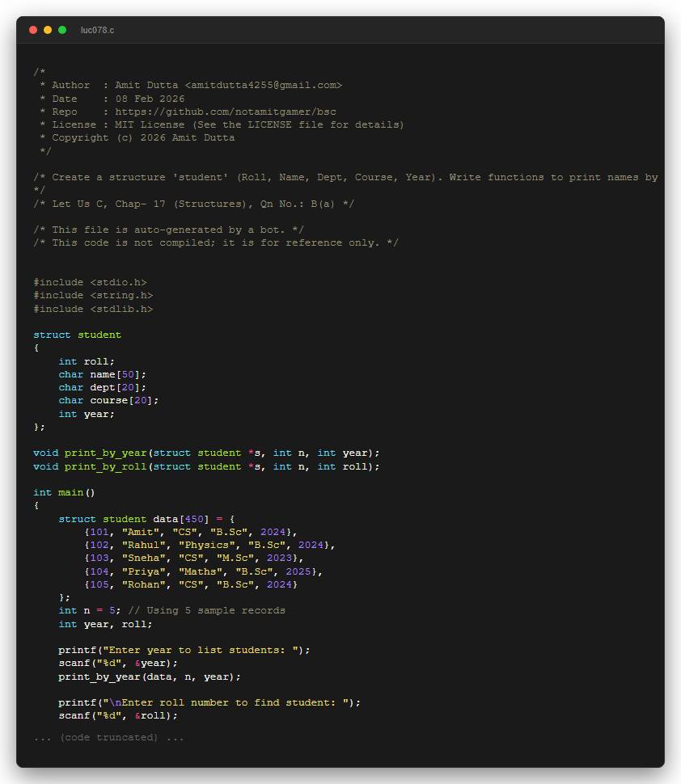Click the 'int year, roll;' declaration
This screenshot has height=784, width=681.
point(106,623)
